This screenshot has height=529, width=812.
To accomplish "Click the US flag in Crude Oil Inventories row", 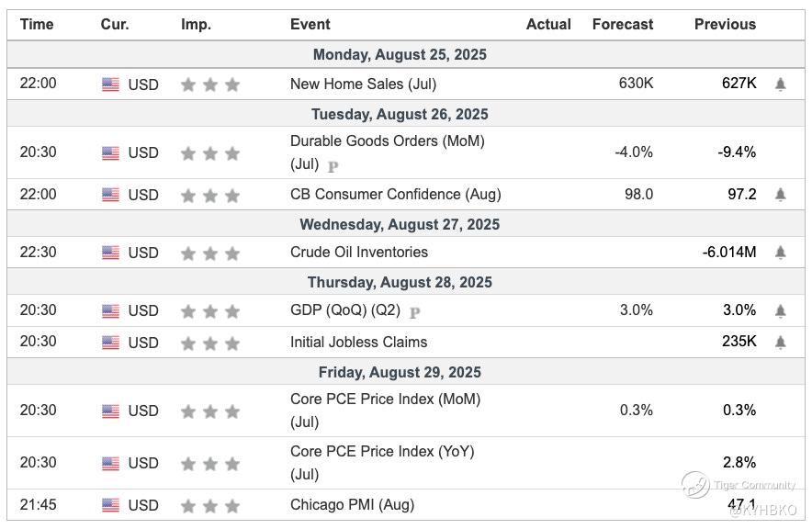I will pos(110,253).
